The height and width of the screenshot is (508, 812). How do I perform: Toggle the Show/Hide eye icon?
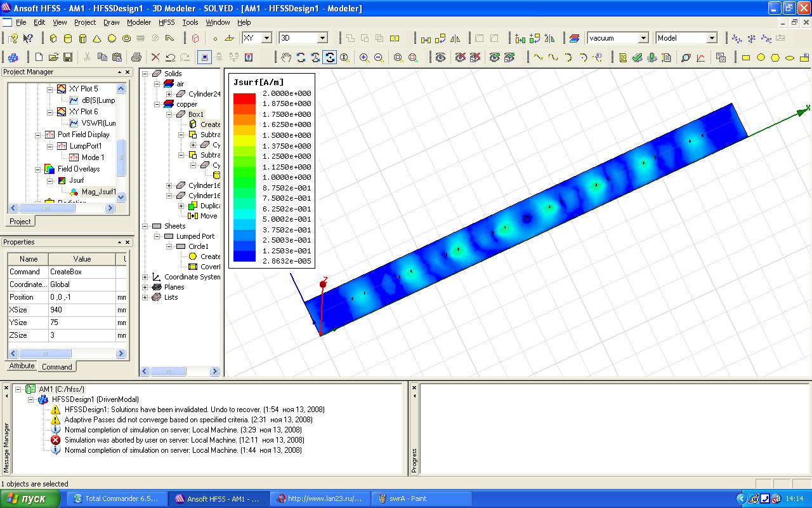coord(440,58)
